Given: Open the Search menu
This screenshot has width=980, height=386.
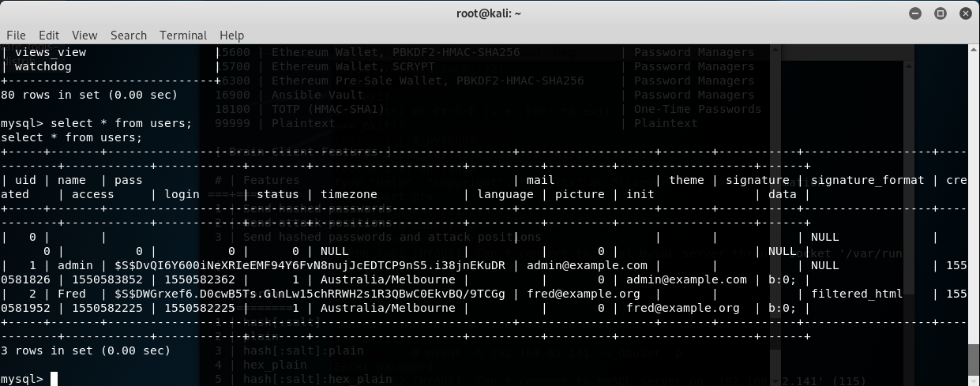Looking at the screenshot, I should (x=129, y=36).
